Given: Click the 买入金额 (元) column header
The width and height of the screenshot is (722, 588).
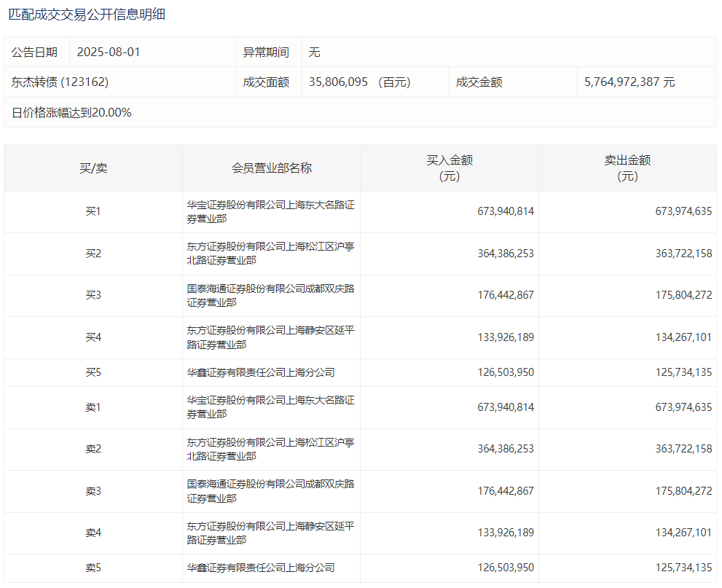Looking at the screenshot, I should click(x=450, y=168).
